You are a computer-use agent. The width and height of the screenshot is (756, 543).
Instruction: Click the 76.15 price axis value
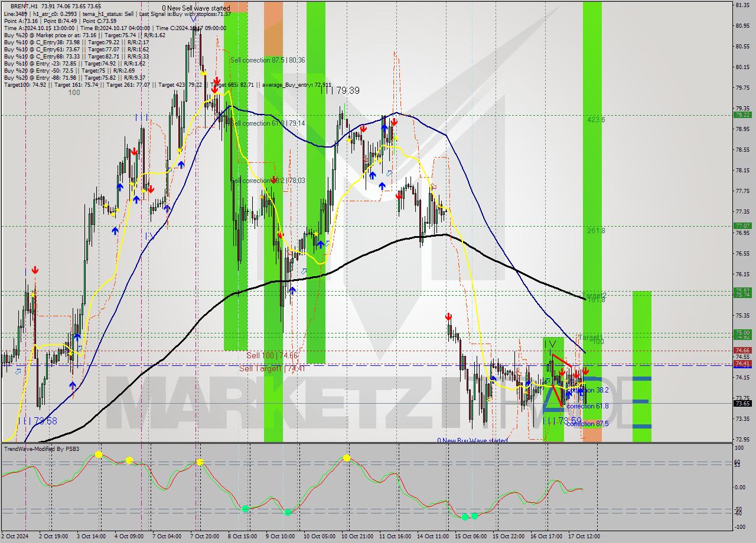[742, 274]
